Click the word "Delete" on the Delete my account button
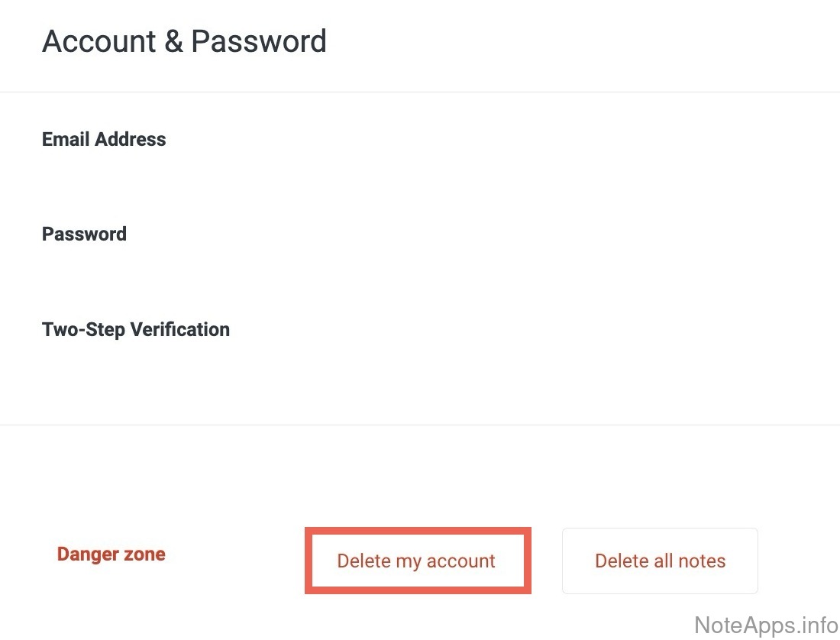This screenshot has width=840, height=640. tap(363, 561)
